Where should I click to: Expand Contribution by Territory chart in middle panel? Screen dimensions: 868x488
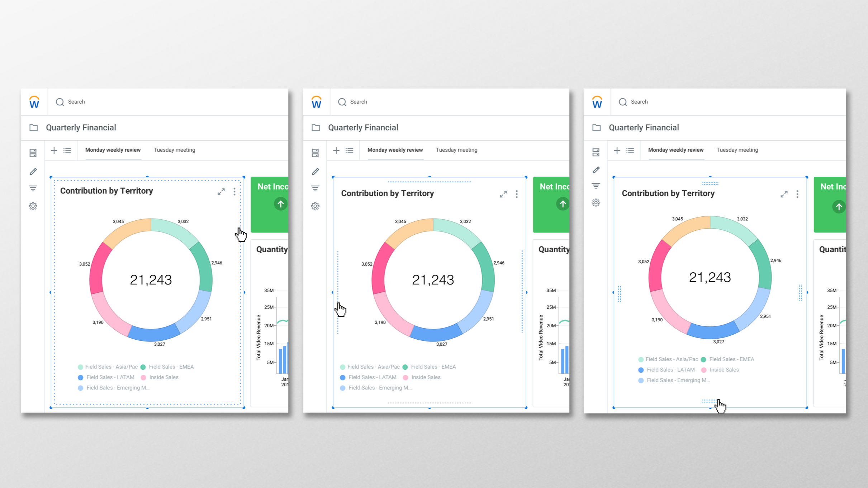pos(503,194)
